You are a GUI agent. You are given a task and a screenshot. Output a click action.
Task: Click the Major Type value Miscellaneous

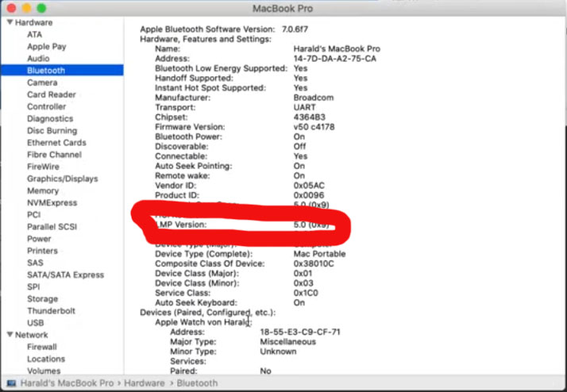coord(287,342)
